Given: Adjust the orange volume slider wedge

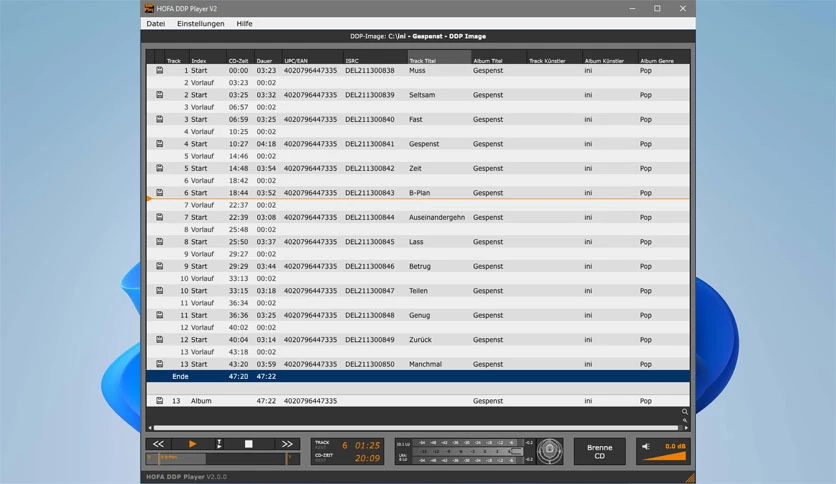Looking at the screenshot, I should 665,456.
